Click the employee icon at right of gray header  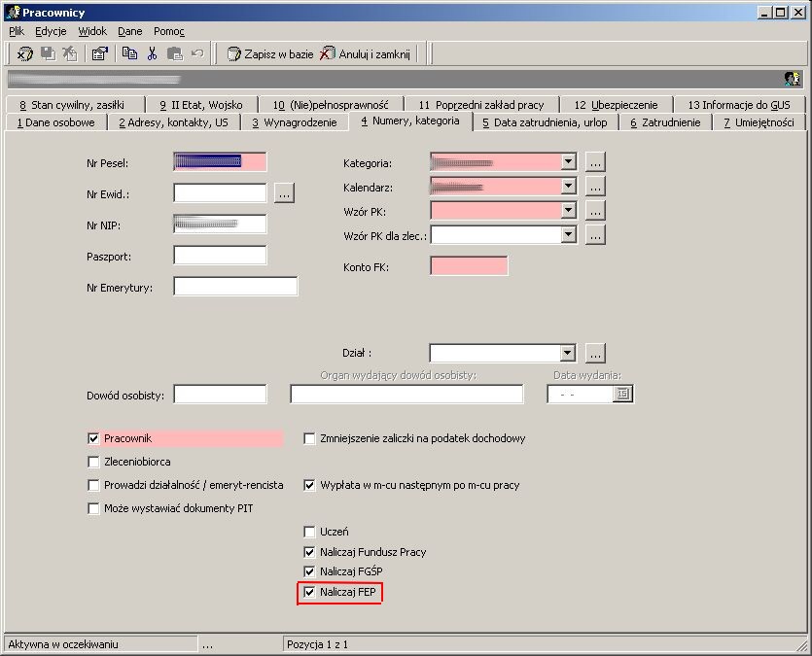tap(793, 79)
